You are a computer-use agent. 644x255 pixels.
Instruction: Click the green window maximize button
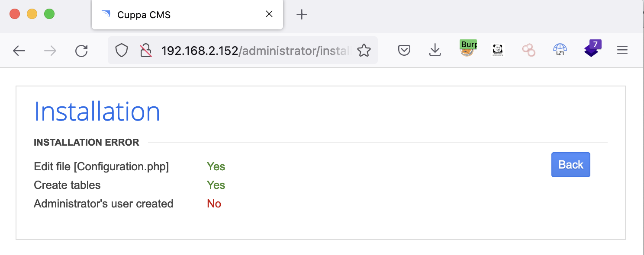click(49, 14)
